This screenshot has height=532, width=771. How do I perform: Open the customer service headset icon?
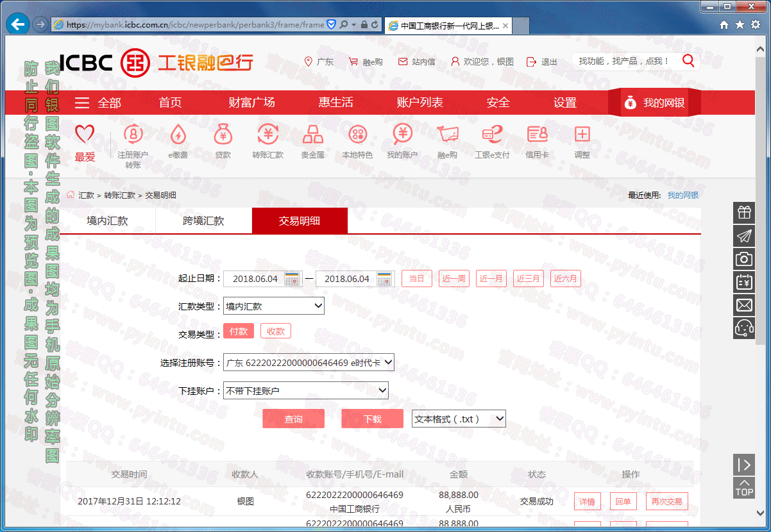pyautogui.click(x=744, y=328)
